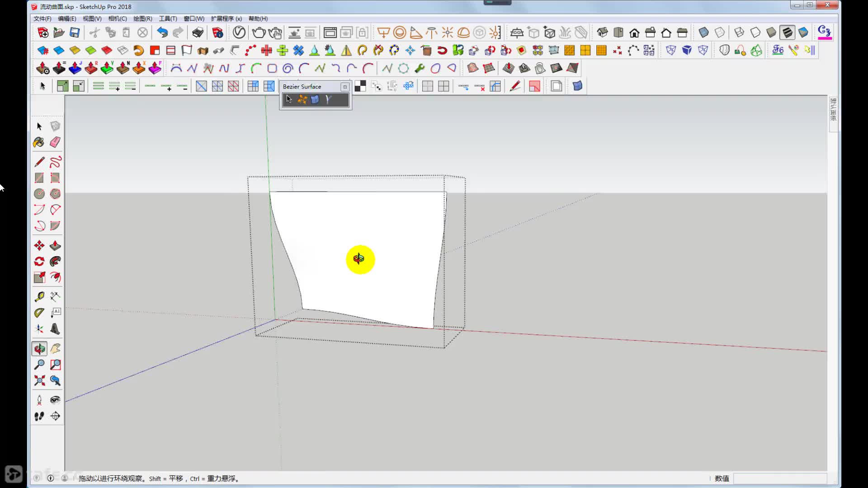Activate the Push/Pull tool
The height and width of the screenshot is (488, 868).
55,245
